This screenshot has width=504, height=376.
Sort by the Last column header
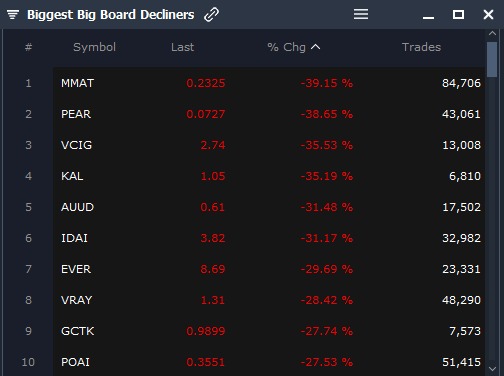coord(182,47)
